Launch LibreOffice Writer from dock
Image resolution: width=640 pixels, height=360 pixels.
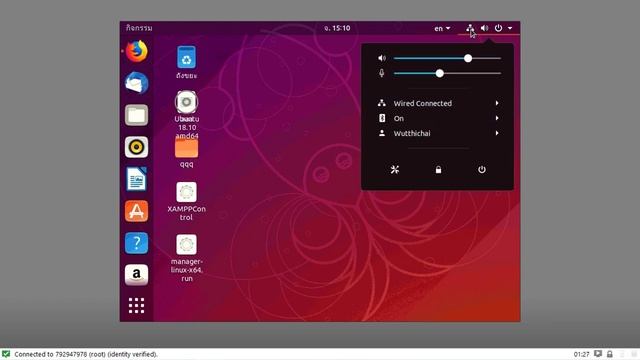tap(137, 179)
